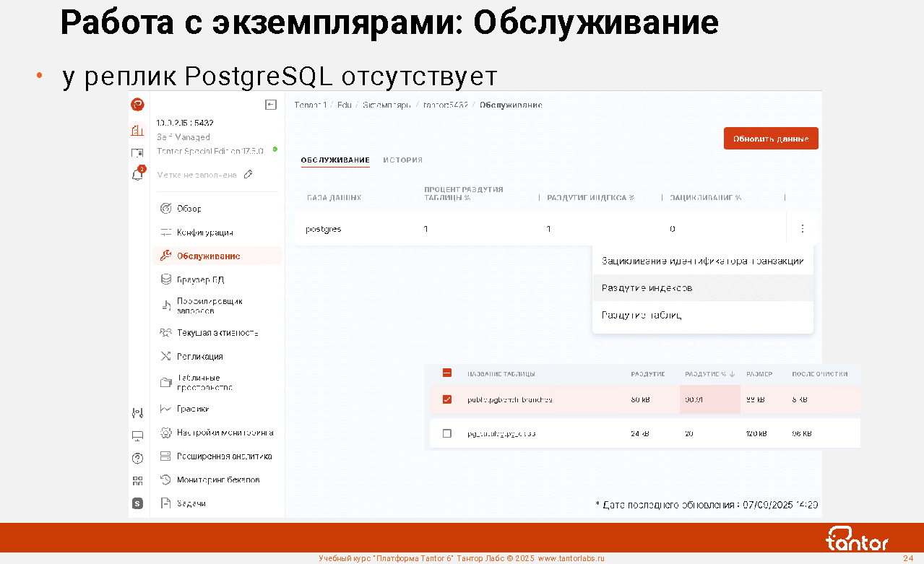Open three-dot menu for postgres row
This screenshot has width=924, height=564.
coord(802,229)
